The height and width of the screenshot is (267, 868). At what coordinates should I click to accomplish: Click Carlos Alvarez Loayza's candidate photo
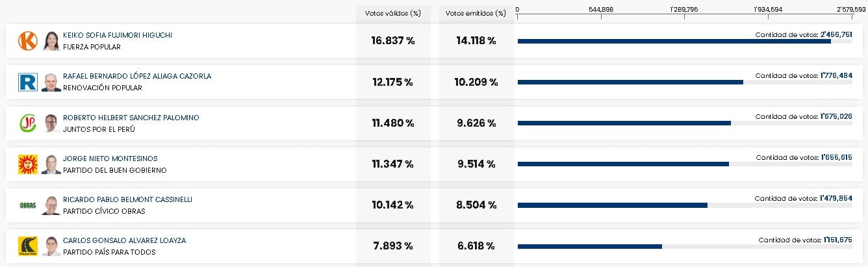pyautogui.click(x=51, y=246)
